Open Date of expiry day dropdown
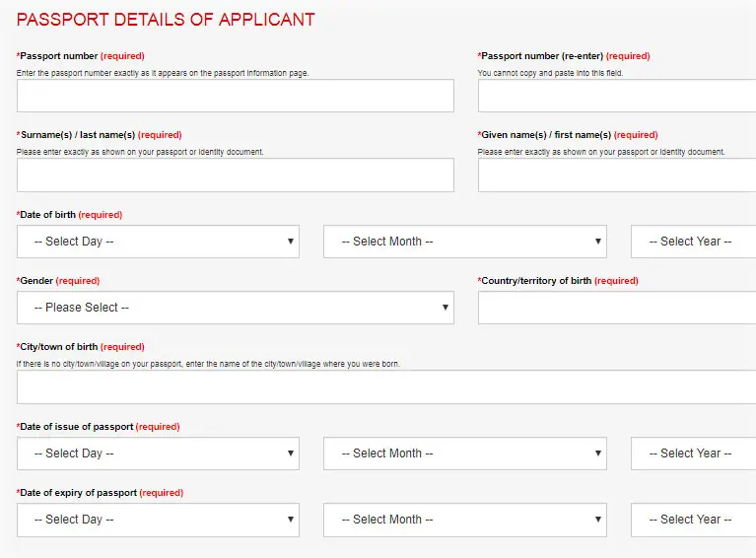The image size is (756, 558). tap(158, 520)
